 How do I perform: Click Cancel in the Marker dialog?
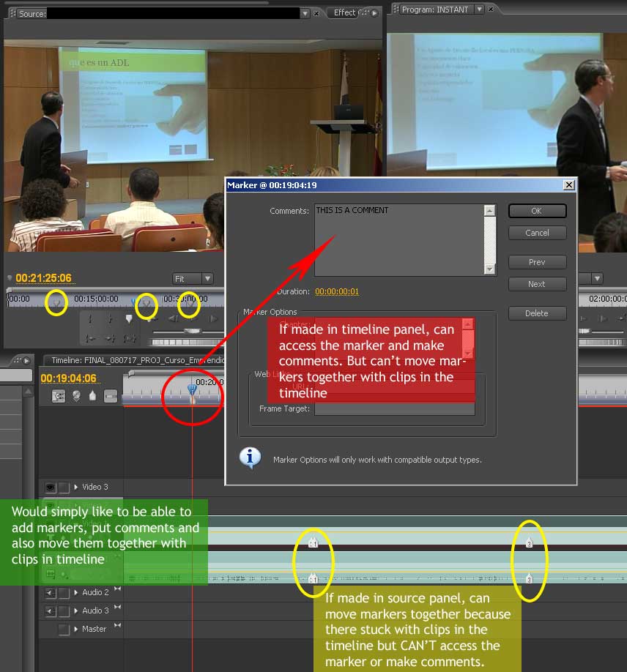(538, 233)
